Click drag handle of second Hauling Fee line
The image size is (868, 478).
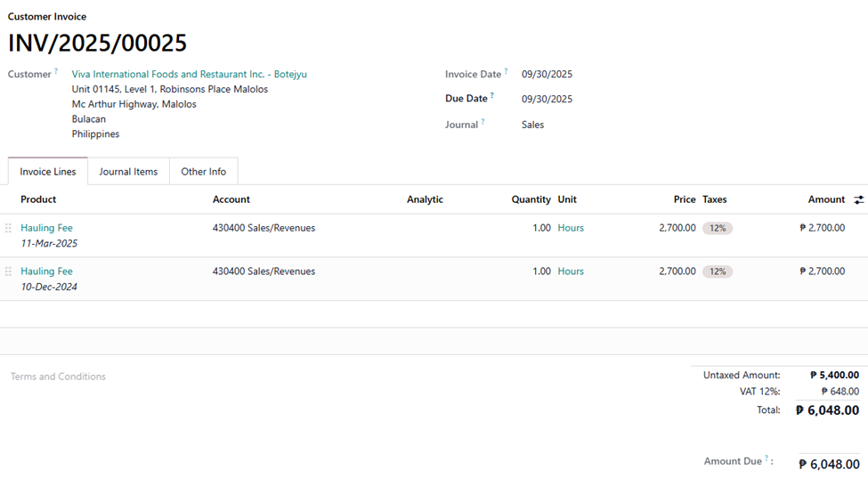pos(8,271)
